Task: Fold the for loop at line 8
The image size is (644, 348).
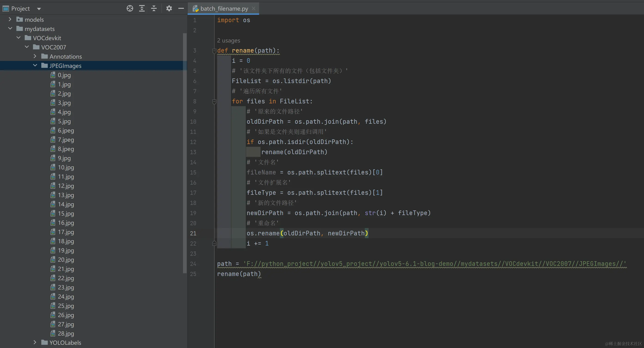Action: (x=214, y=102)
